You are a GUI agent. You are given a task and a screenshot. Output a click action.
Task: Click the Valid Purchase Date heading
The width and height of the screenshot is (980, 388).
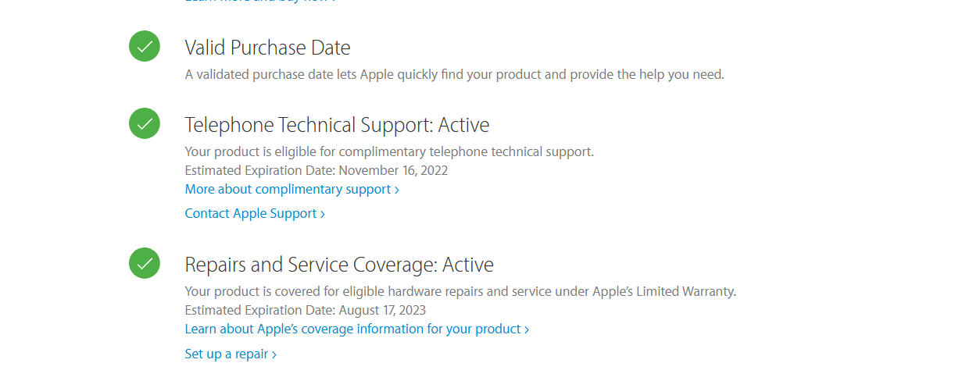[267, 48]
